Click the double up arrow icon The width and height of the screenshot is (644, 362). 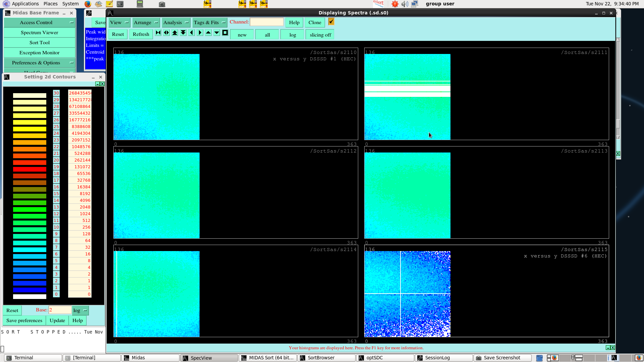pyautogui.click(x=175, y=33)
